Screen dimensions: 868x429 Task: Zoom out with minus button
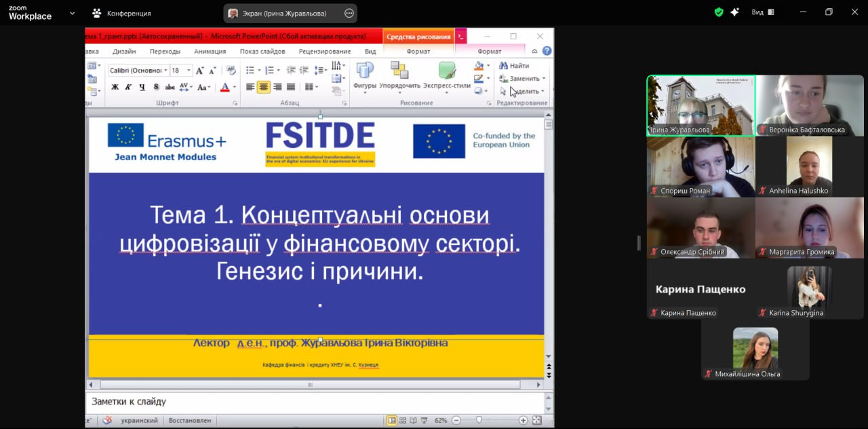tap(456, 420)
